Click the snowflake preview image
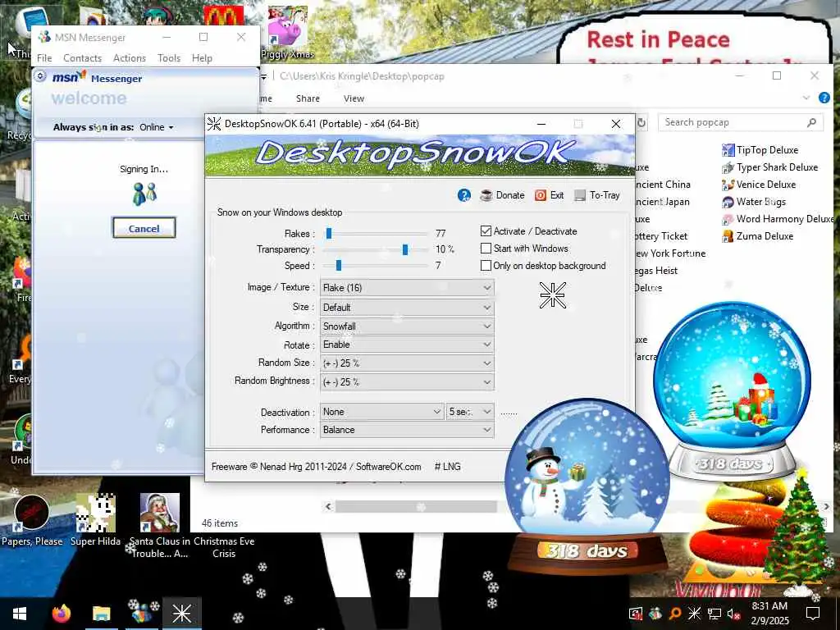 (x=553, y=294)
